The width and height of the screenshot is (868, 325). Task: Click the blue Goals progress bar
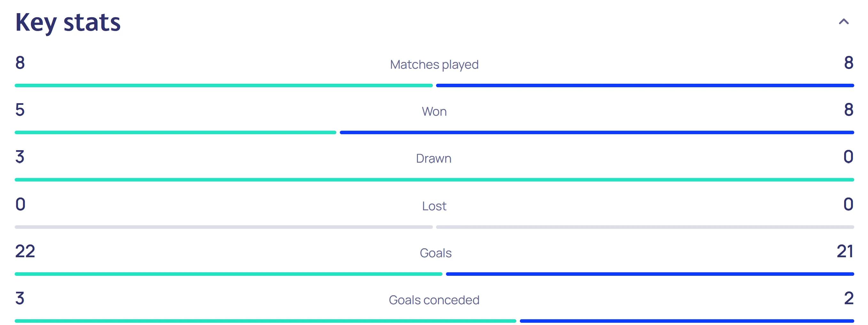pos(650,274)
